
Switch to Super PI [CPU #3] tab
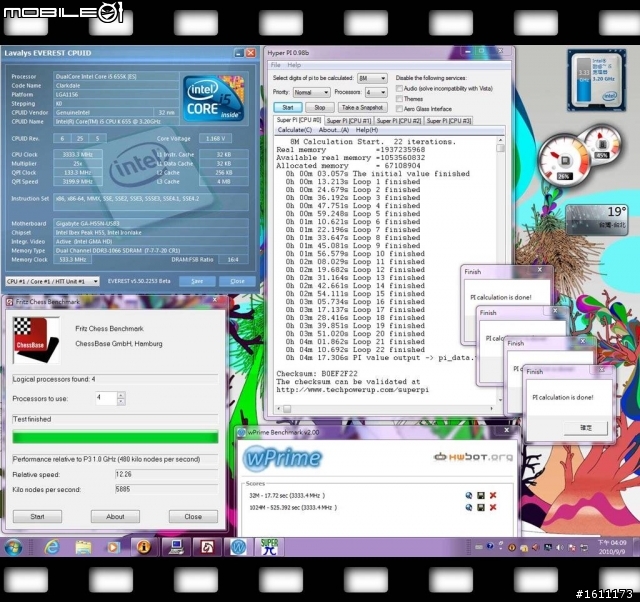coord(449,121)
